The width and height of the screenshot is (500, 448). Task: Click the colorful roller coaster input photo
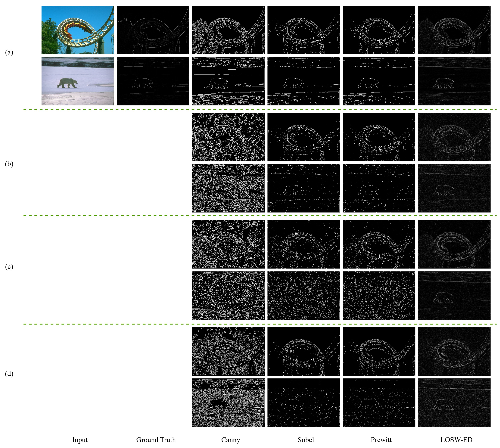[77, 30]
